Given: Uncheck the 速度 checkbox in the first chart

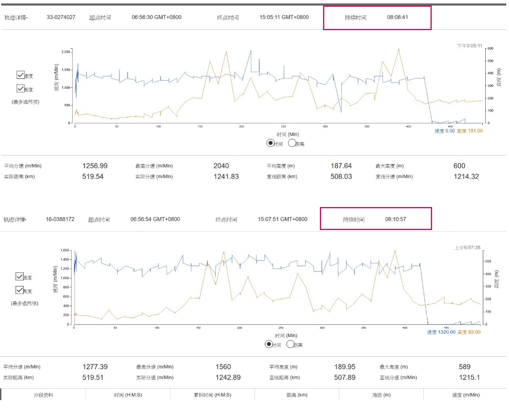Looking at the screenshot, I should 20,75.
